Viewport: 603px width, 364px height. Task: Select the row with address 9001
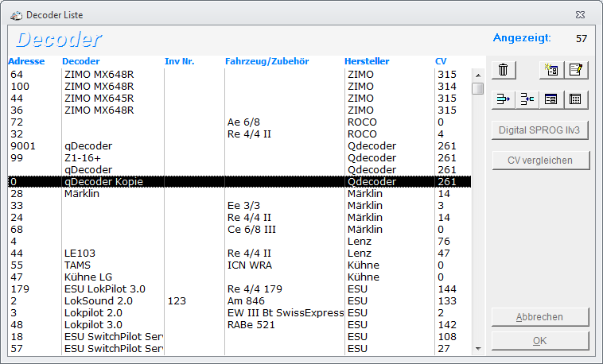tap(239, 146)
